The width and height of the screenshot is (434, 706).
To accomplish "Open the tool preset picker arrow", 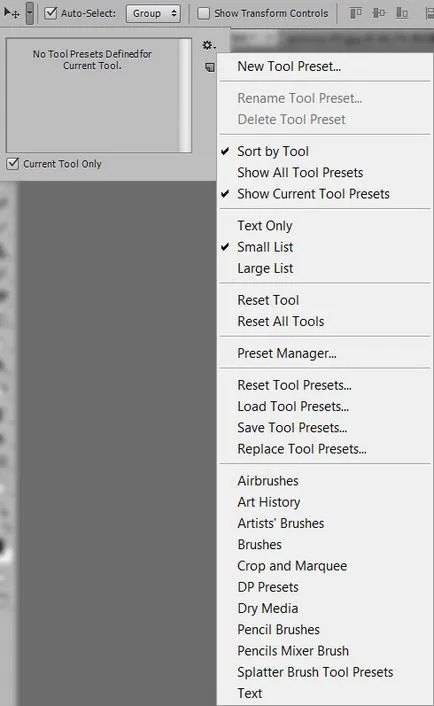I will click(x=30, y=13).
